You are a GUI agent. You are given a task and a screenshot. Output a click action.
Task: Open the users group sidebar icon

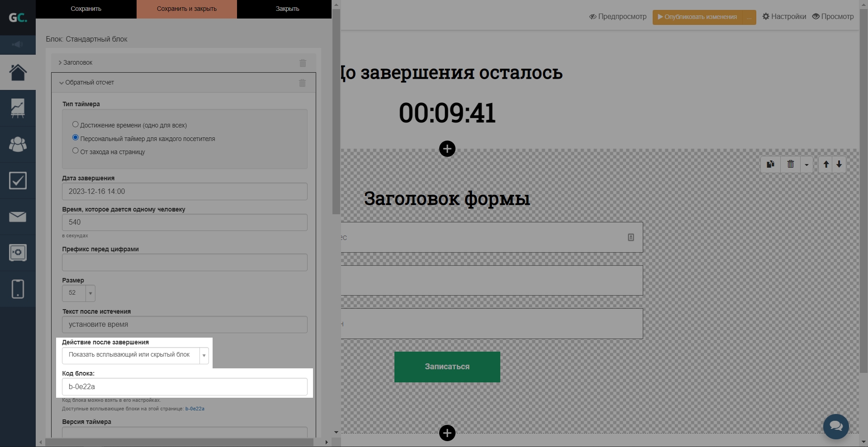coord(18,145)
